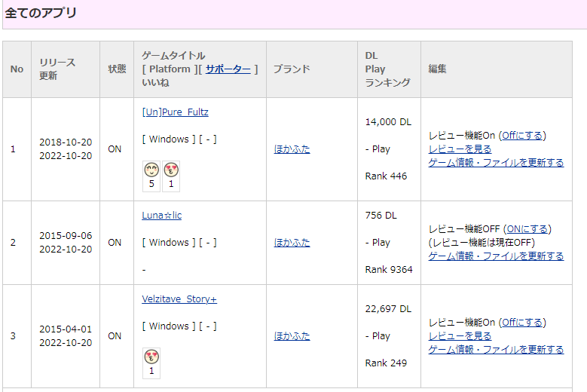The height and width of the screenshot is (392, 587).
Task: Click like count 5 under smiling face
Action: point(151,184)
